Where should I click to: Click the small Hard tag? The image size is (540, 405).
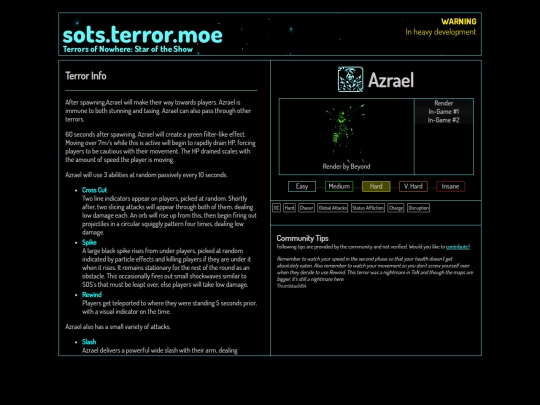[289, 208]
